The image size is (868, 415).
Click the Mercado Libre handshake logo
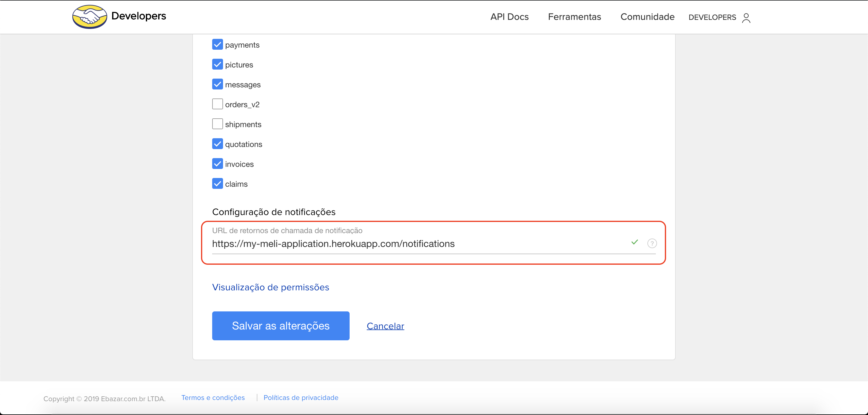tap(90, 17)
